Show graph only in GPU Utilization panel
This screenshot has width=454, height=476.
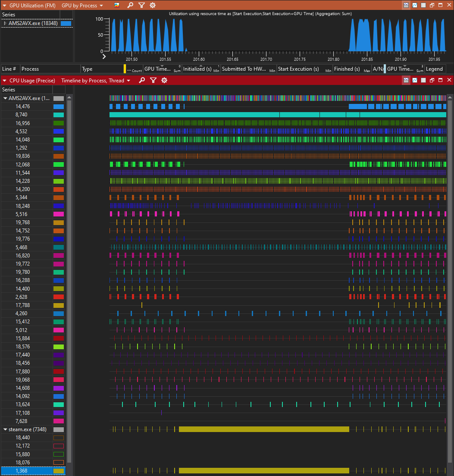pyautogui.click(x=414, y=5)
